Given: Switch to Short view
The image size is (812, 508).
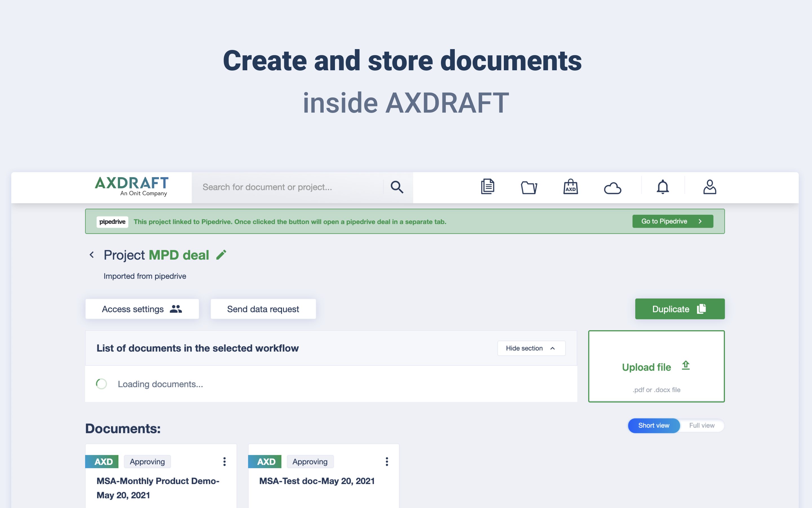Looking at the screenshot, I should tap(654, 426).
